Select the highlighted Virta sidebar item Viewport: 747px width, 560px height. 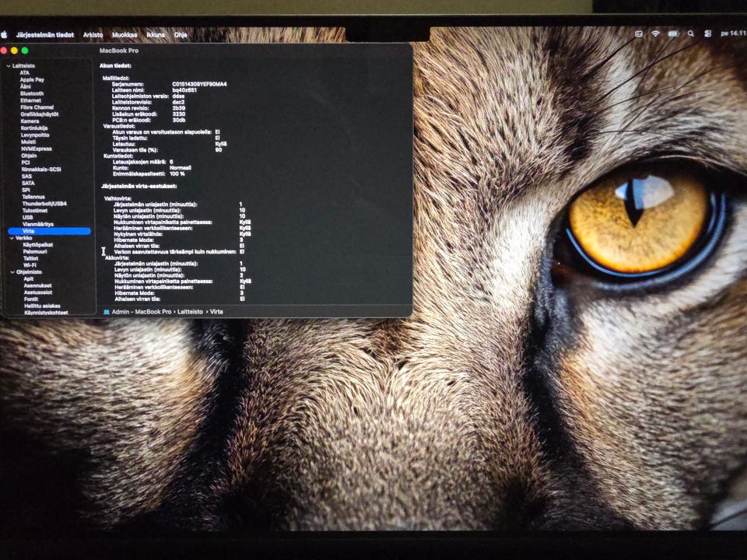click(49, 232)
